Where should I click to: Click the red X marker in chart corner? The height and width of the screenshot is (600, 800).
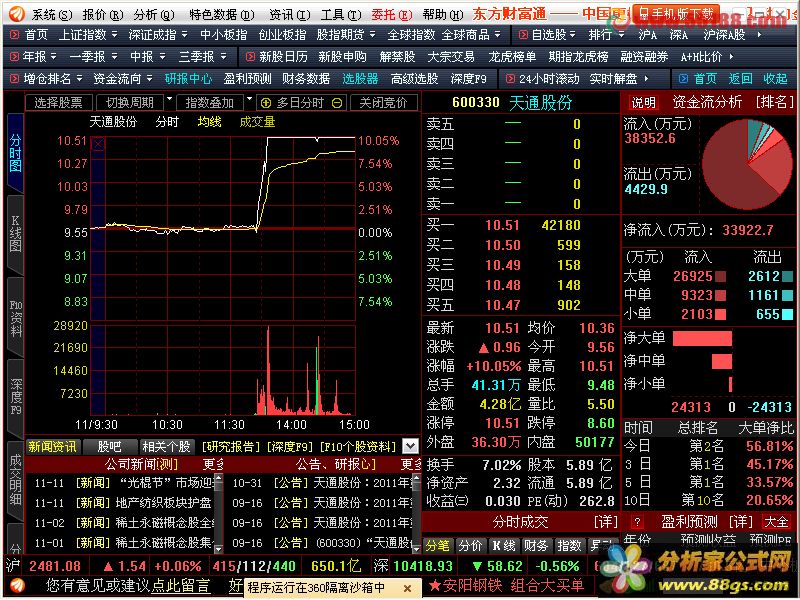click(x=98, y=144)
